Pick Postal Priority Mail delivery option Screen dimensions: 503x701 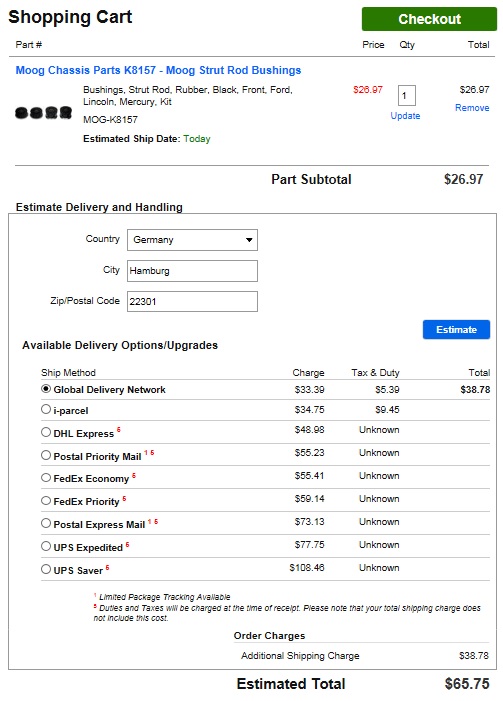point(46,455)
